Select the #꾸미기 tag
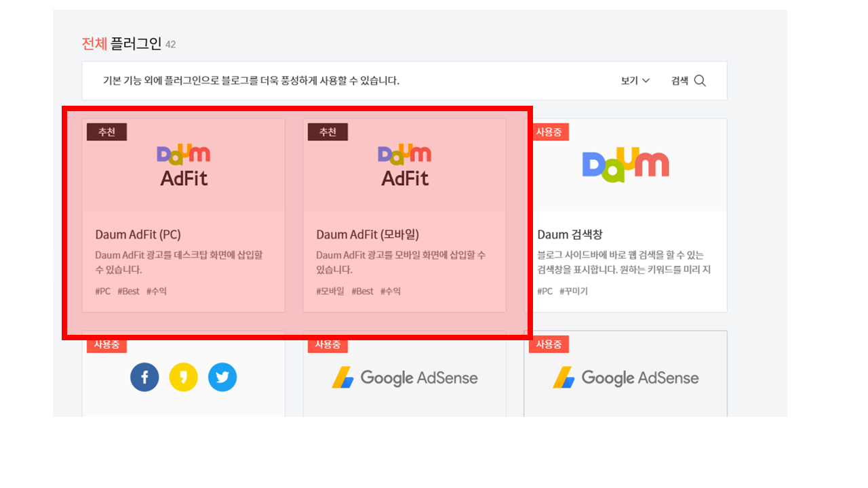Image resolution: width=868 pixels, height=488 pixels. coord(574,291)
